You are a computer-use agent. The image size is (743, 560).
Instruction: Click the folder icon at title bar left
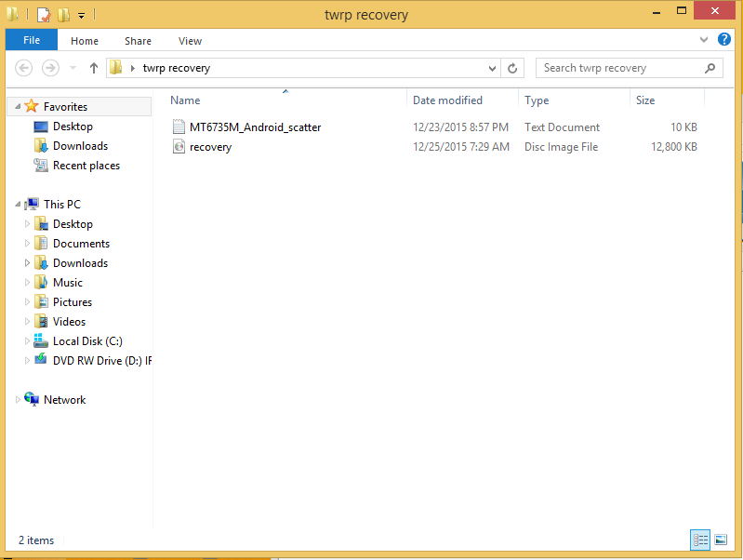point(13,14)
